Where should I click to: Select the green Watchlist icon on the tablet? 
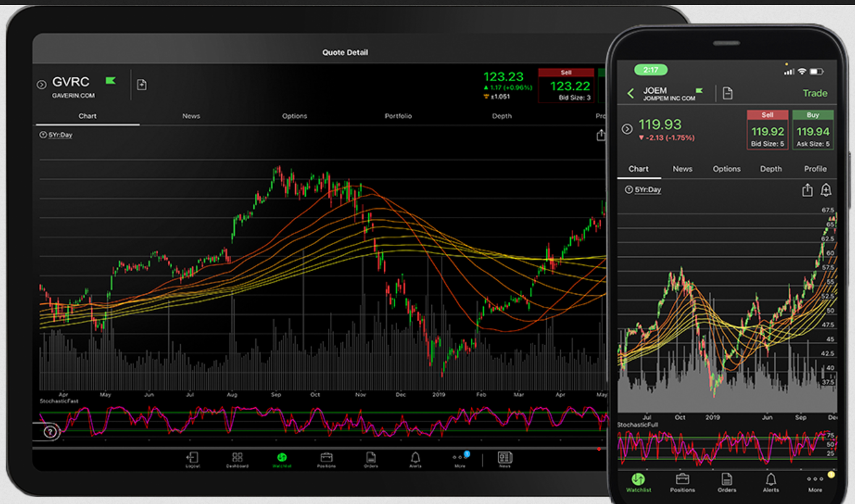(282, 458)
